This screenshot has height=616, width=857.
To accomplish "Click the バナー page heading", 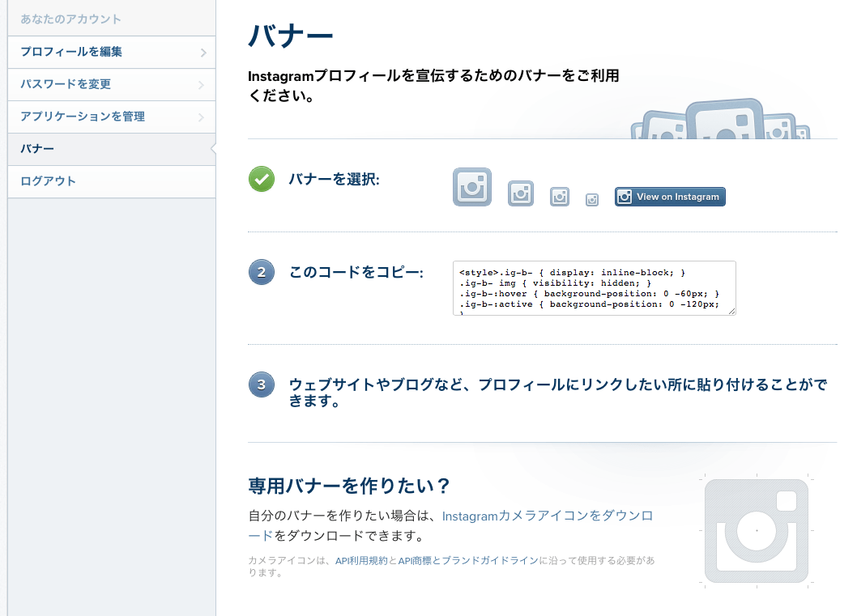I will pyautogui.click(x=290, y=36).
